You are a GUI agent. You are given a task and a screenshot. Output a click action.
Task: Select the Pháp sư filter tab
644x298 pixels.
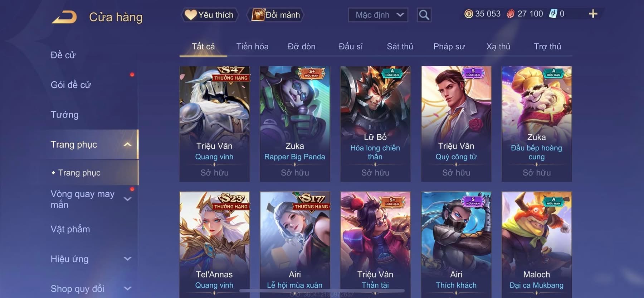449,47
